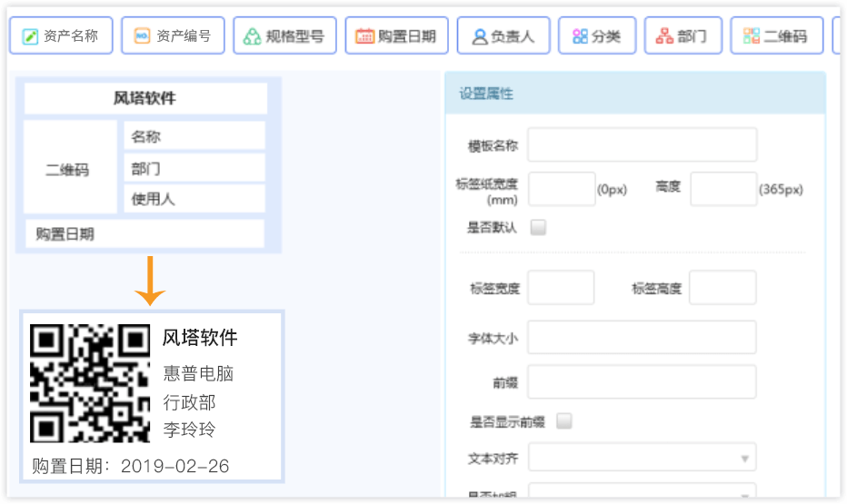Select the 使用人 field in template
The height and width of the screenshot is (504, 847).
194,199
